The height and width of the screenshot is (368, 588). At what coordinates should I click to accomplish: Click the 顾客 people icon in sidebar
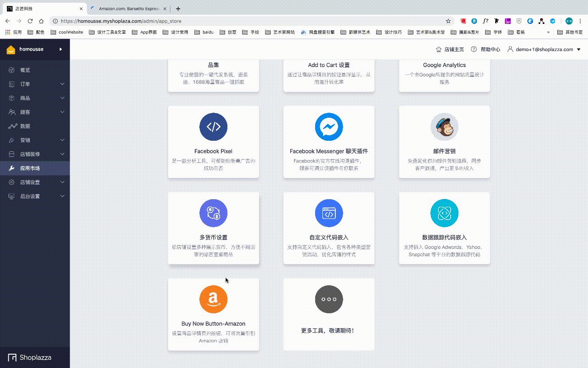[12, 112]
